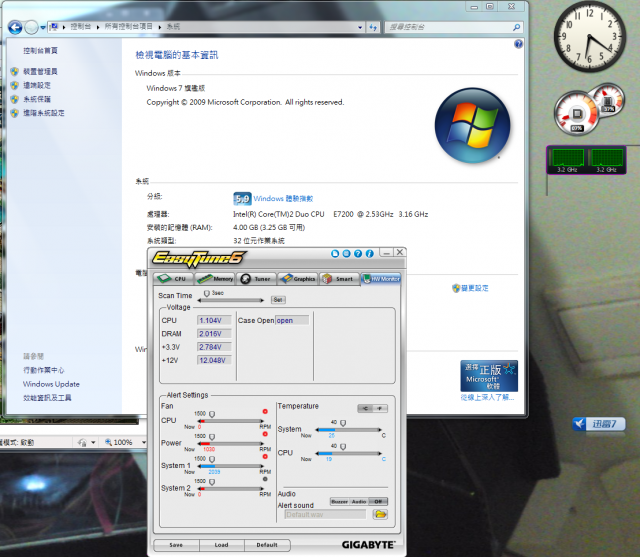This screenshot has width=640, height=557.
Task: Click the desktop analog clock gadget
Action: click(589, 37)
